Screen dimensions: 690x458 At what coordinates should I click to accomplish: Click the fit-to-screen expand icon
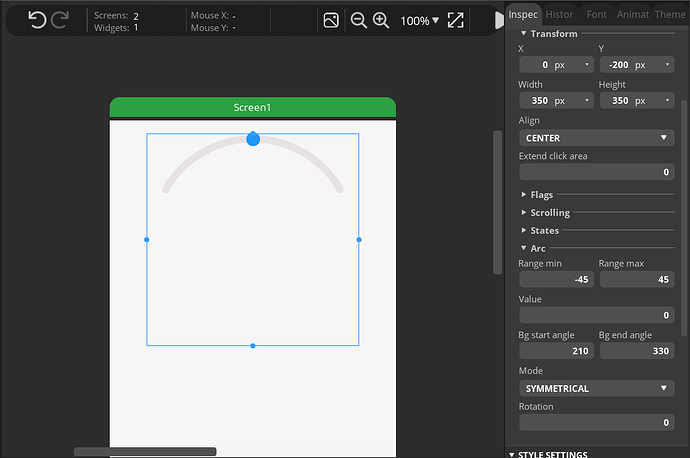tap(455, 20)
